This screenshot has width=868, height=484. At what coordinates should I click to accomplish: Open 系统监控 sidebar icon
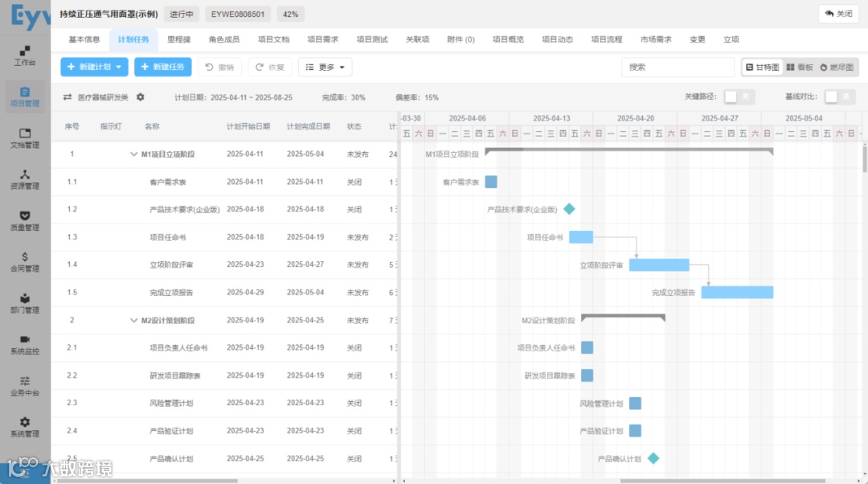[x=25, y=345]
